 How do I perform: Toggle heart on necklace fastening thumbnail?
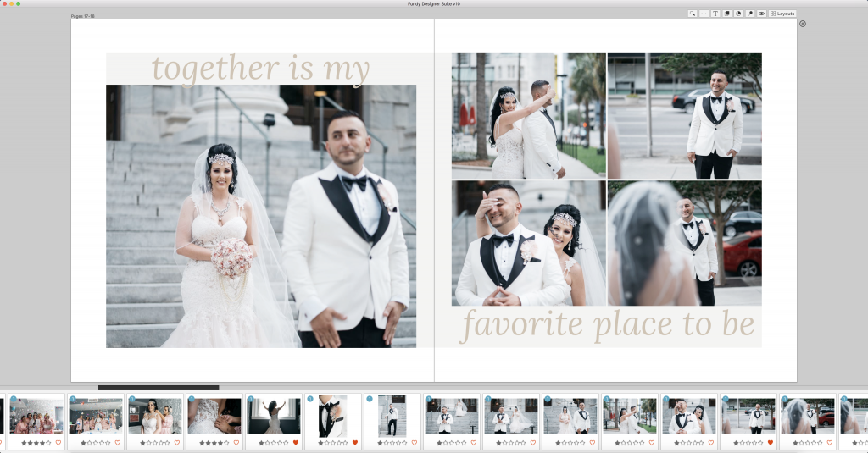click(x=176, y=443)
